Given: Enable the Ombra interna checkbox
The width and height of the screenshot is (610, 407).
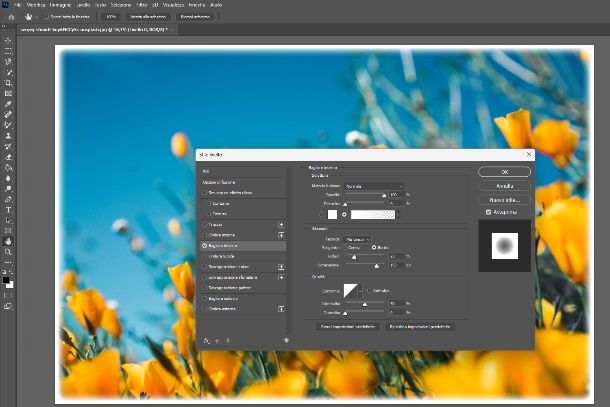Looking at the screenshot, I should point(205,235).
